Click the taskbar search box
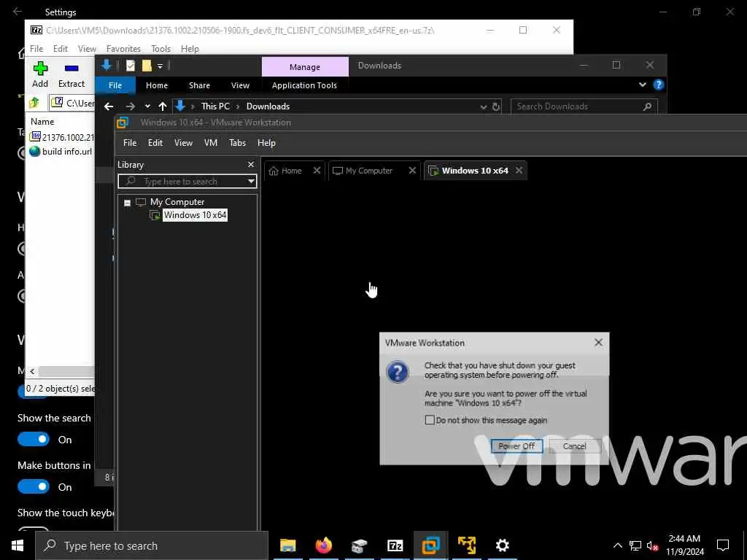The image size is (747, 560). 152,545
